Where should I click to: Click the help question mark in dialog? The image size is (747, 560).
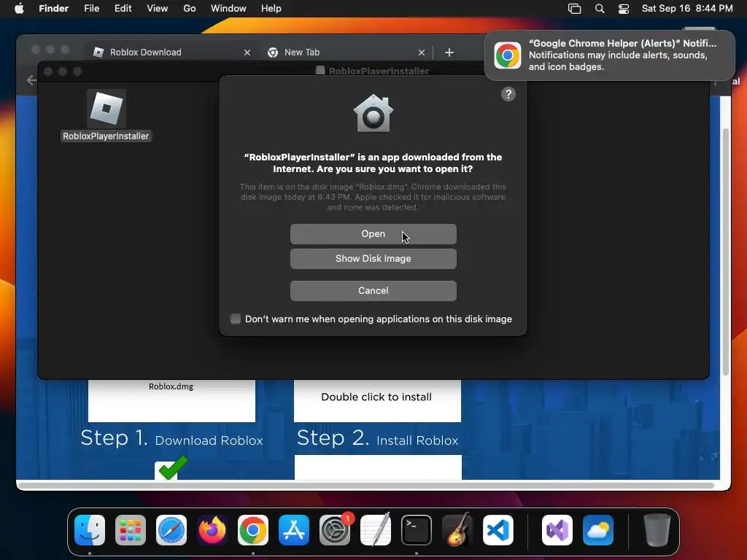click(508, 94)
